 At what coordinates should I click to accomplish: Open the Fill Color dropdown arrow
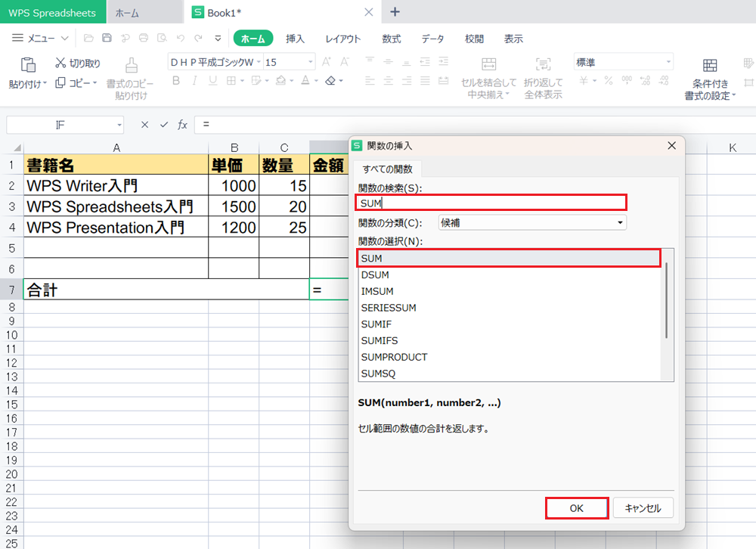pos(292,81)
